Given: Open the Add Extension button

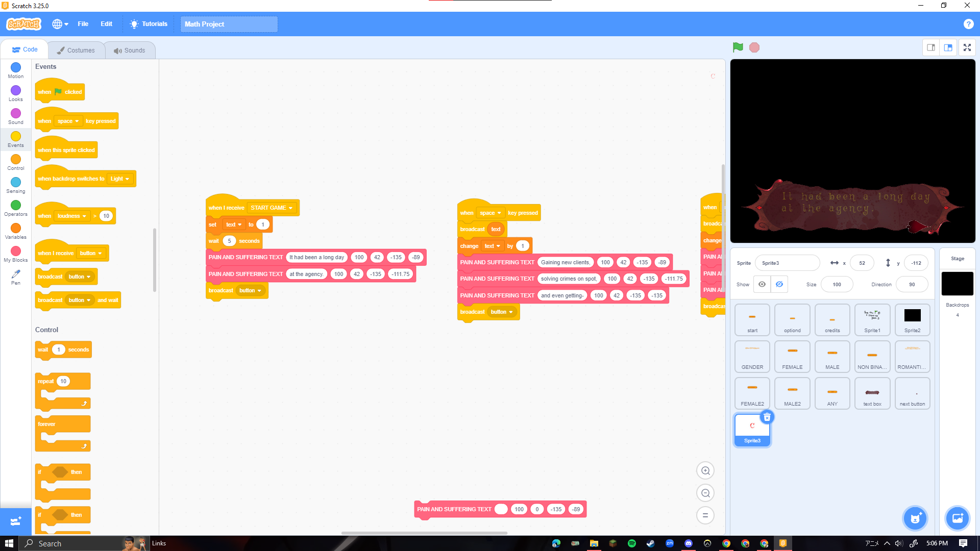Looking at the screenshot, I should [15, 521].
